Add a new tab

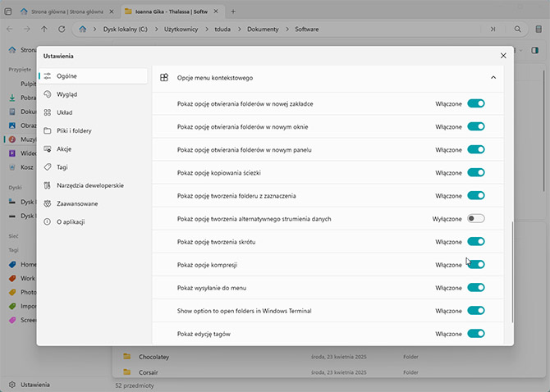coord(233,11)
